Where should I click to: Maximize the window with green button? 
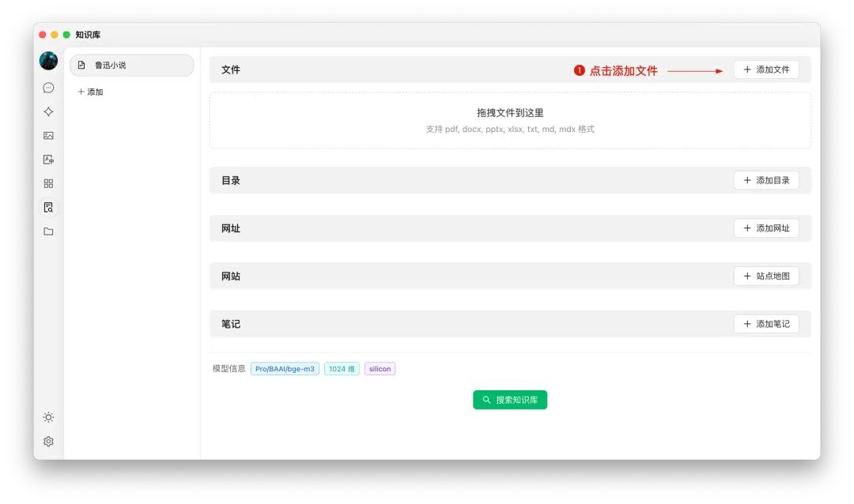[x=66, y=35]
